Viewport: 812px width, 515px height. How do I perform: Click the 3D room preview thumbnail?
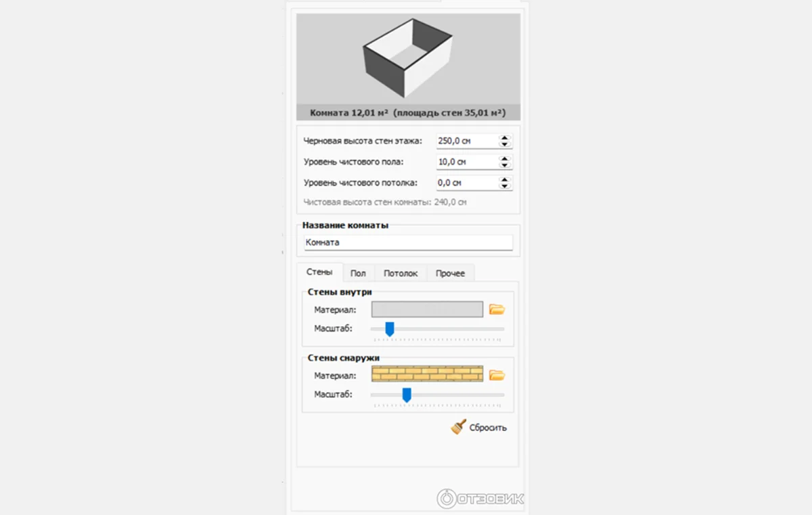(x=408, y=60)
